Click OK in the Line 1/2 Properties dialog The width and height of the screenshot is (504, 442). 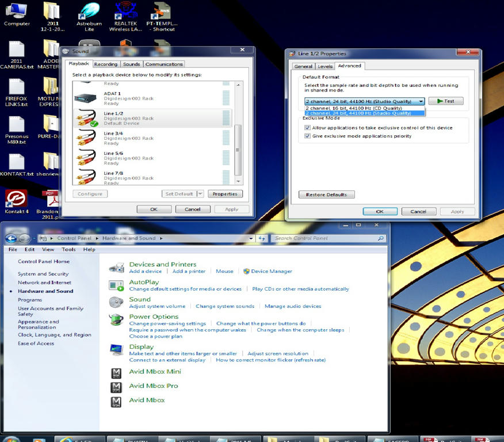point(380,212)
